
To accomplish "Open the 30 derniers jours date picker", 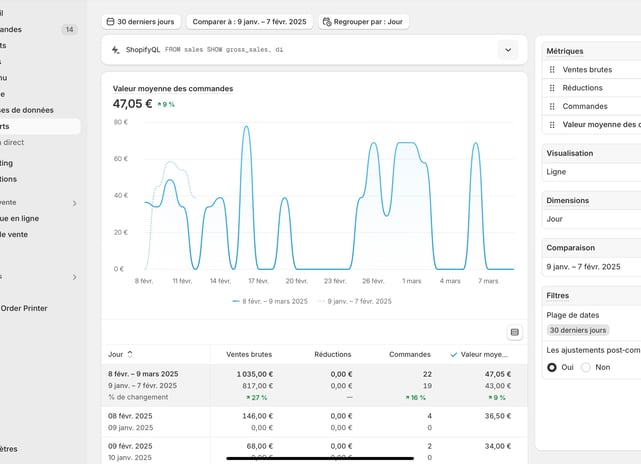I will click(141, 22).
